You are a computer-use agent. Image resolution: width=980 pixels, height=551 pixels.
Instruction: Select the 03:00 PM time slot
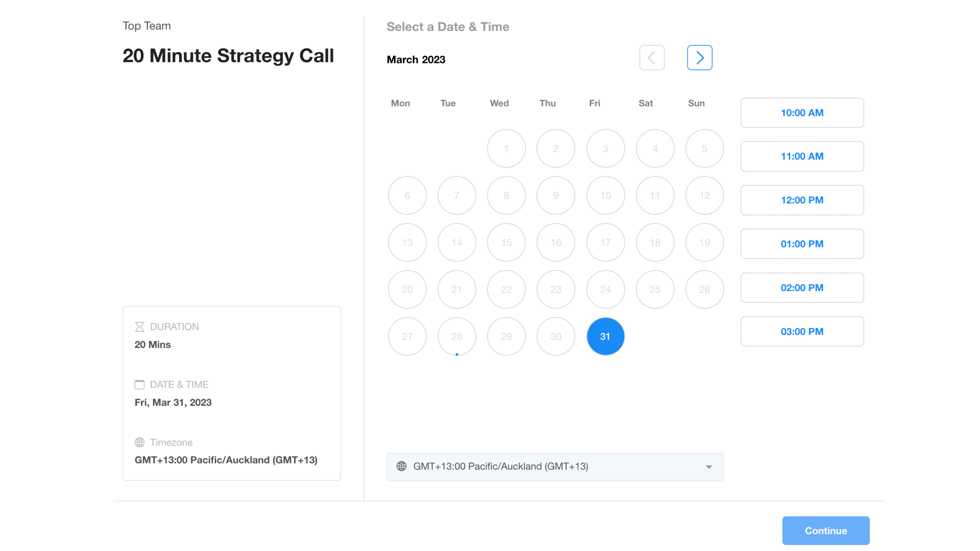(x=802, y=331)
